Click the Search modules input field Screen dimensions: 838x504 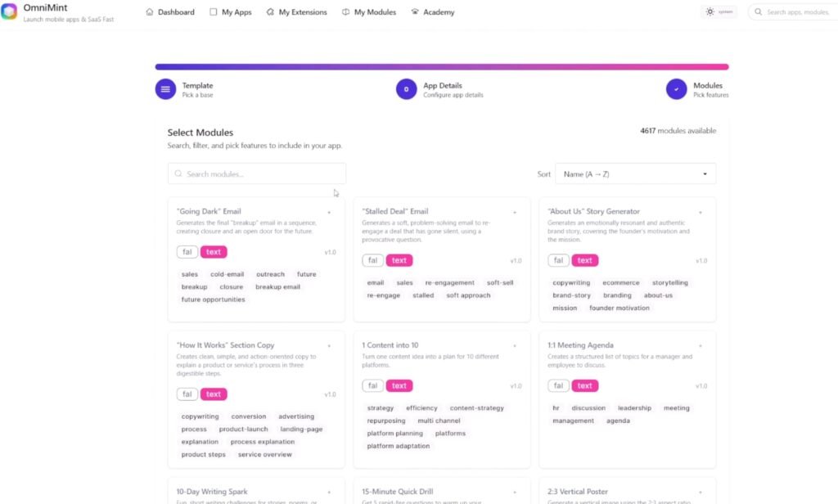click(x=256, y=173)
